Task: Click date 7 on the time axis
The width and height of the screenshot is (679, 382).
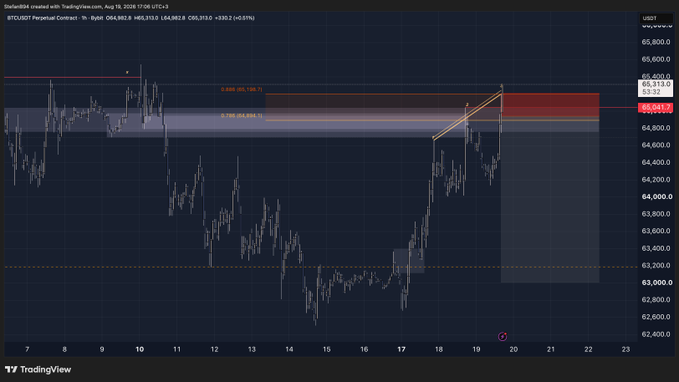Action: coord(27,349)
